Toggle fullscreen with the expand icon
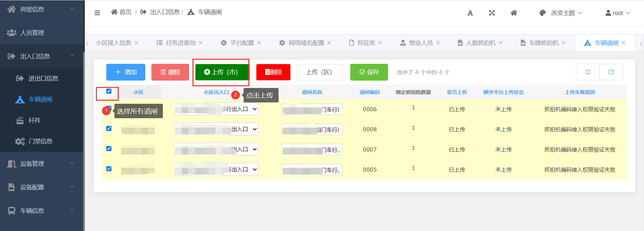Screen dimensions: 644x231 (492, 13)
